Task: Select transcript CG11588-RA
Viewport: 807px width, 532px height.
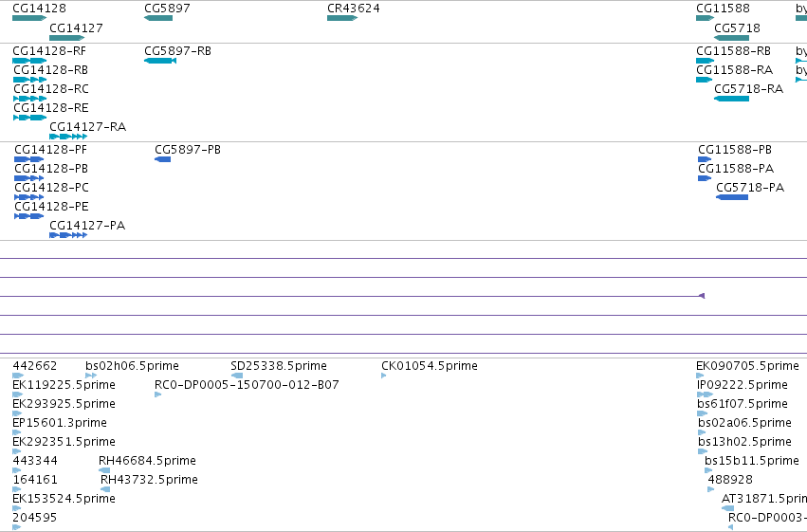Action: pyautogui.click(x=704, y=80)
